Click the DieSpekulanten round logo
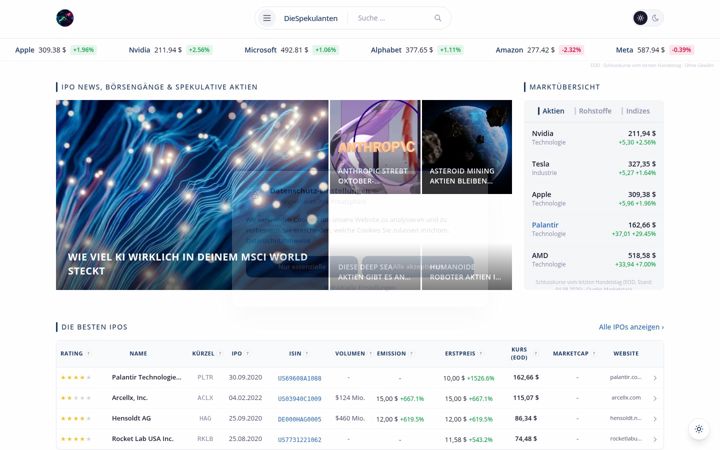Screen dimensions: 720x450 (65, 18)
